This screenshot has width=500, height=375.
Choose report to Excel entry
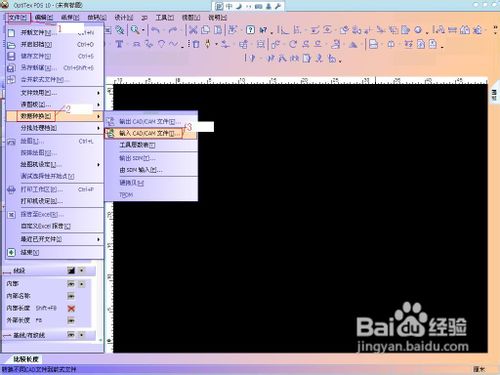[55, 214]
